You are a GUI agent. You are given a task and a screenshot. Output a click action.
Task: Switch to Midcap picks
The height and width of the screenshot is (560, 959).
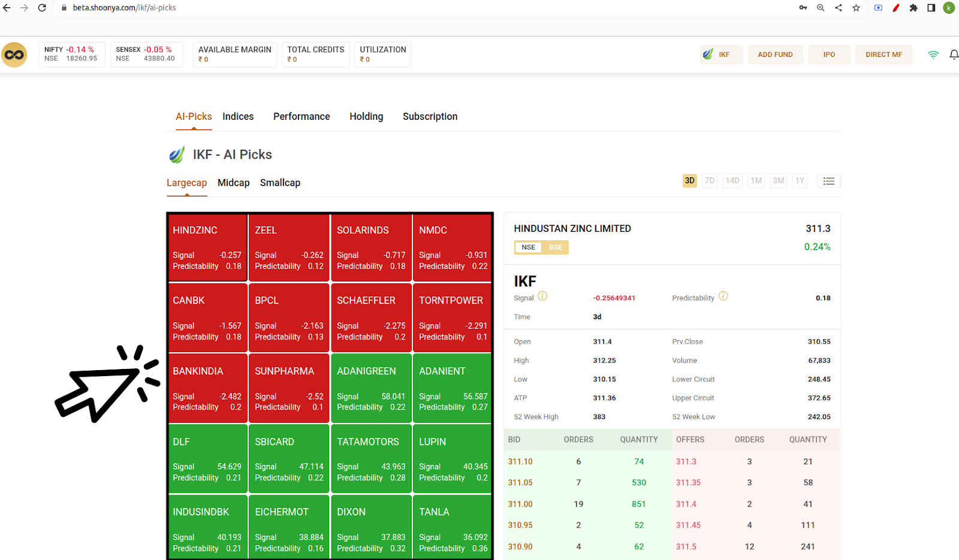[233, 183]
